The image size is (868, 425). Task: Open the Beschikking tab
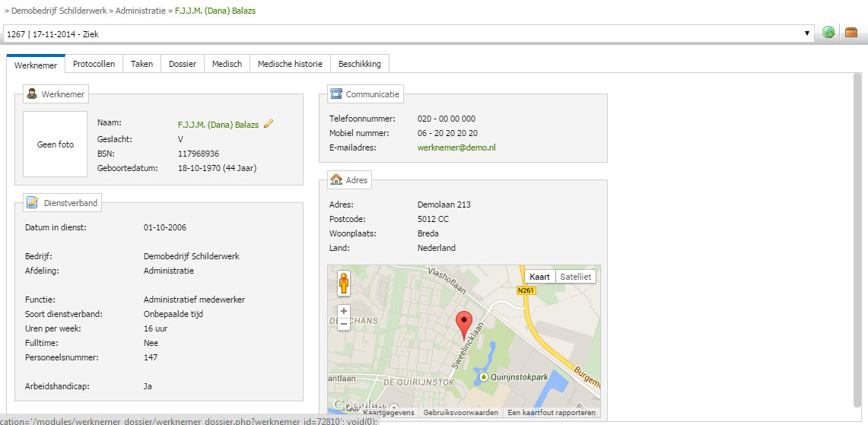tap(360, 64)
